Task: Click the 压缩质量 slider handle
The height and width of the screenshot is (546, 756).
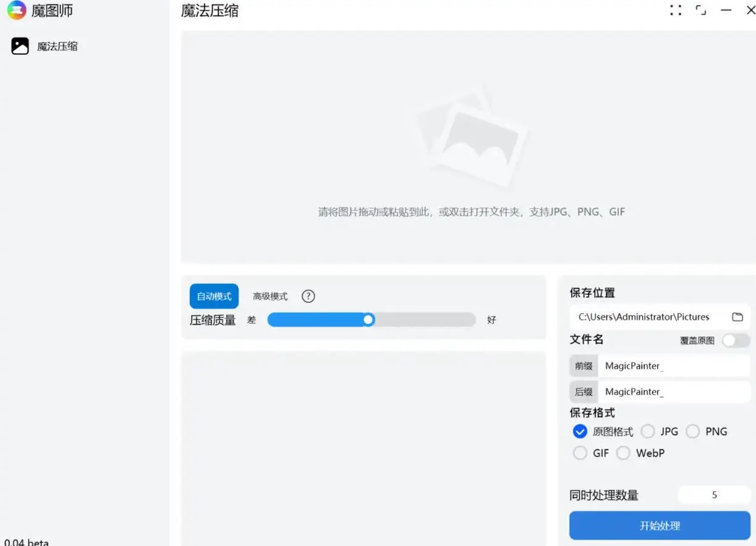Action: point(369,320)
